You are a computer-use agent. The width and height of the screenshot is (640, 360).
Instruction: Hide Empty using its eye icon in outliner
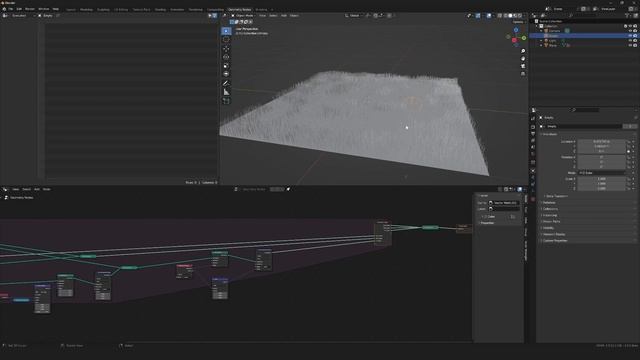click(x=630, y=36)
